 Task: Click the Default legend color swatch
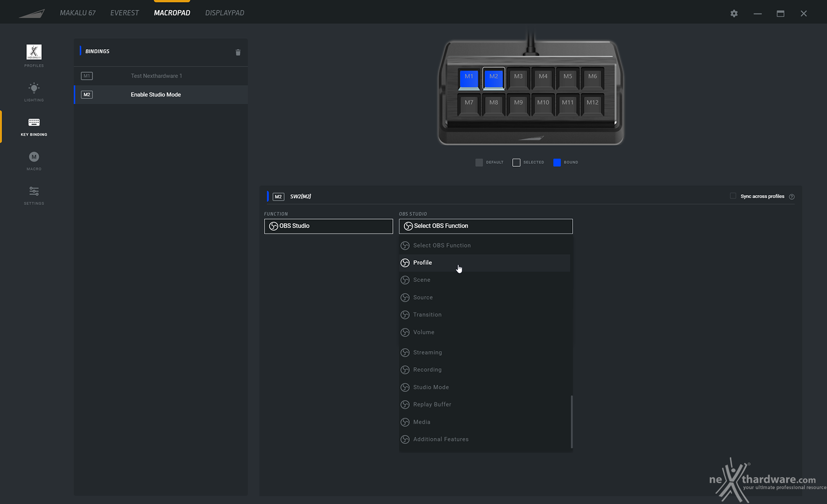click(479, 163)
